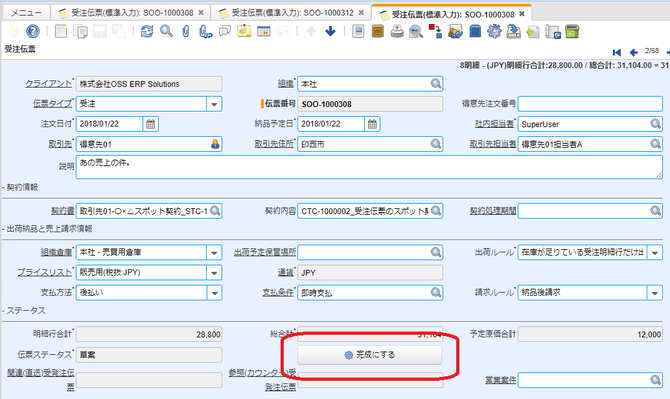Collapse the 契約情報 section header
This screenshot has height=399, width=670.
[20, 187]
